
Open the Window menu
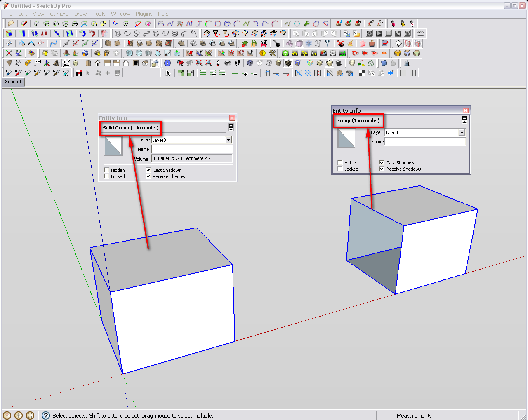tap(120, 14)
